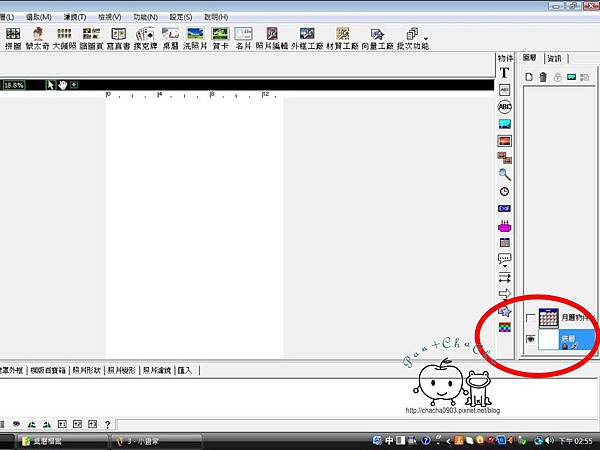Screen dimensions: 600x450
Task: Open the 功能(N) menu
Action: [x=145, y=17]
